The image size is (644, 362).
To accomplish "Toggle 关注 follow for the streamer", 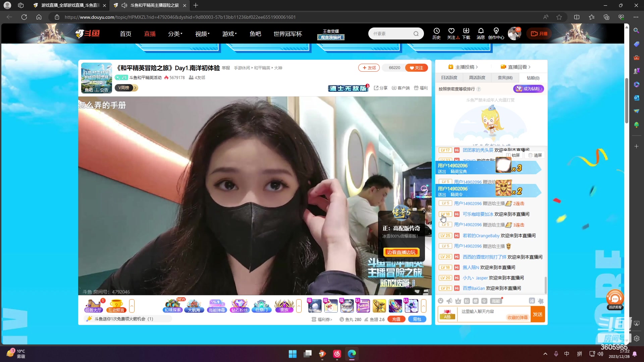I will pyautogui.click(x=416, y=68).
